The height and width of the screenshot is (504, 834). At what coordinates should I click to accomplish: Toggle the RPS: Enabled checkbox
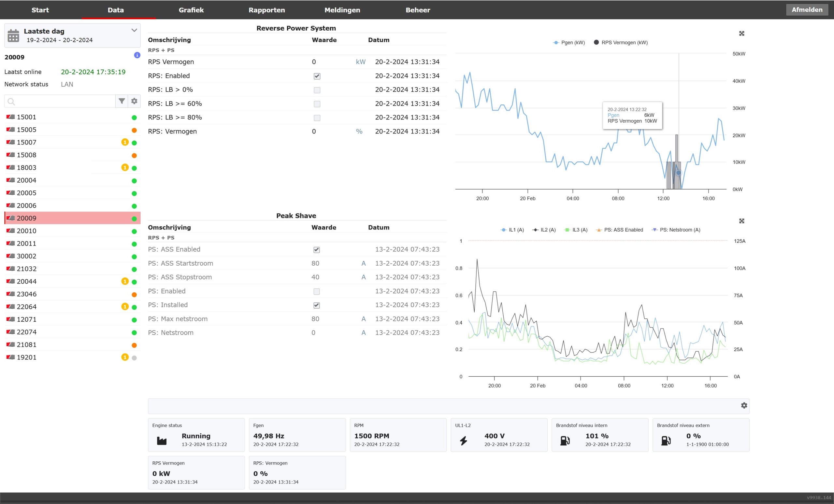(317, 76)
